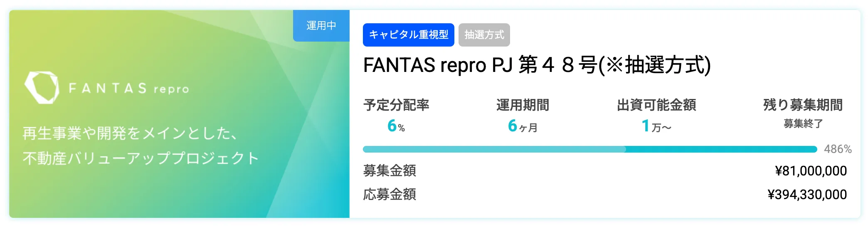868x227 pixels.
Task: Click the 不動産バリューアッププロジェクト tagline
Action: pos(141,158)
